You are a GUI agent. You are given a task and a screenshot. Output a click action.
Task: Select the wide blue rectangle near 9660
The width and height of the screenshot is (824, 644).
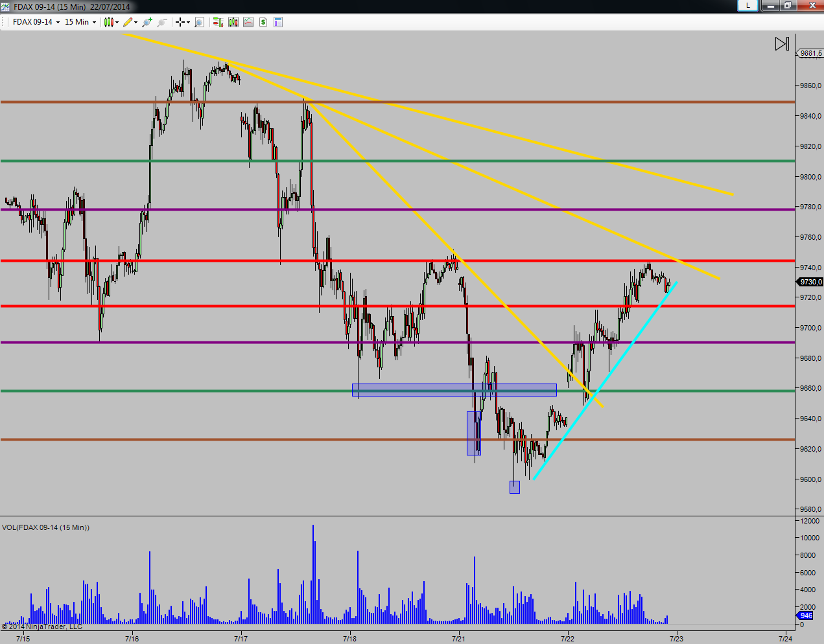tap(454, 390)
